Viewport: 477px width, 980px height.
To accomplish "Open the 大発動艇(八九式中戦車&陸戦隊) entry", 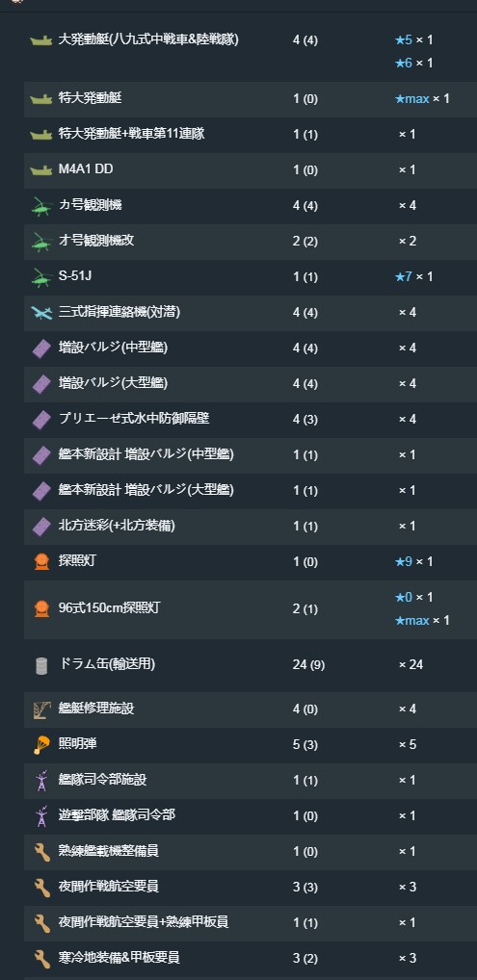I will coord(148,39).
